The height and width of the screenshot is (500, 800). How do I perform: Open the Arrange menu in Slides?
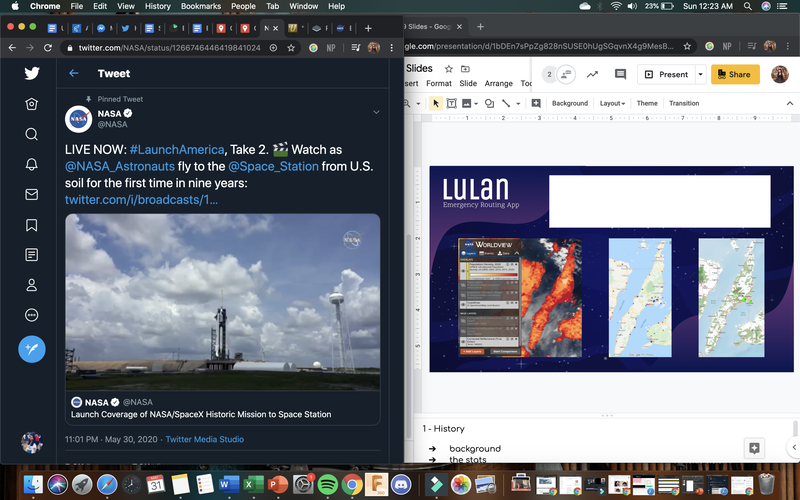click(x=498, y=83)
